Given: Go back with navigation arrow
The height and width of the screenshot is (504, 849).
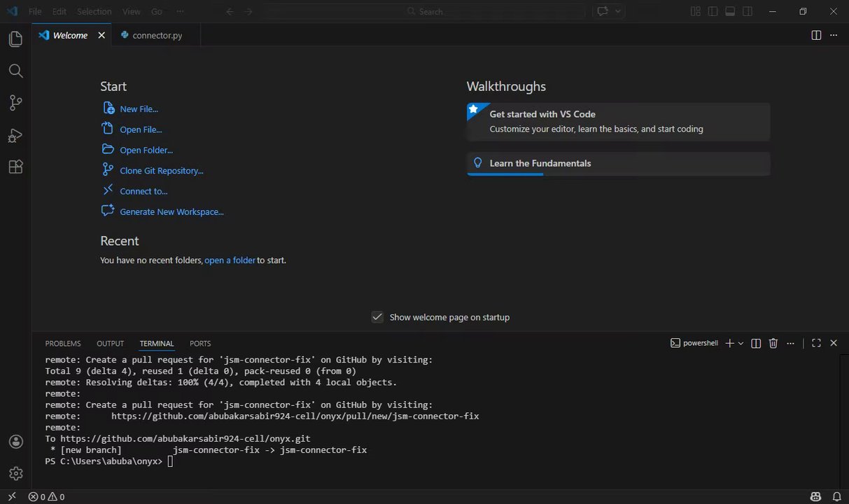Looking at the screenshot, I should pos(230,11).
